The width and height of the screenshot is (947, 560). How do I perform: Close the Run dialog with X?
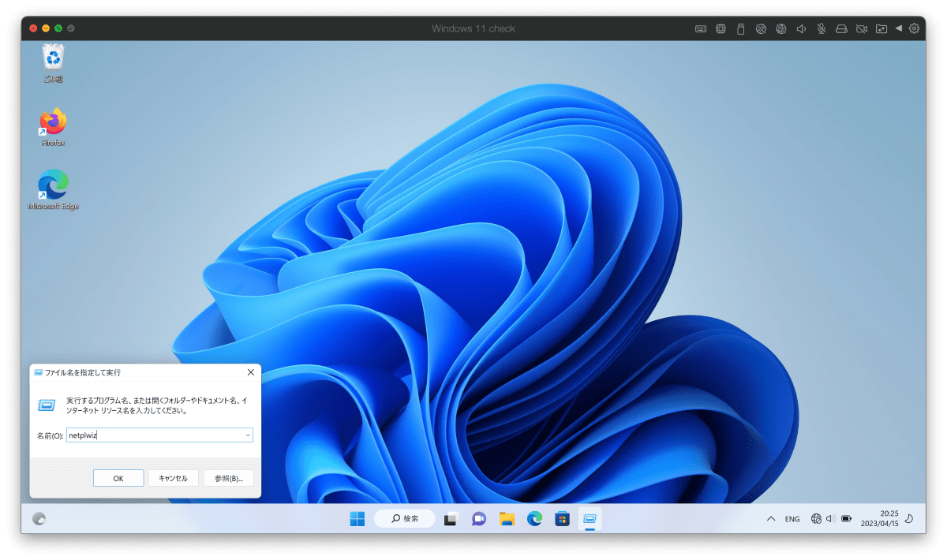pyautogui.click(x=251, y=372)
